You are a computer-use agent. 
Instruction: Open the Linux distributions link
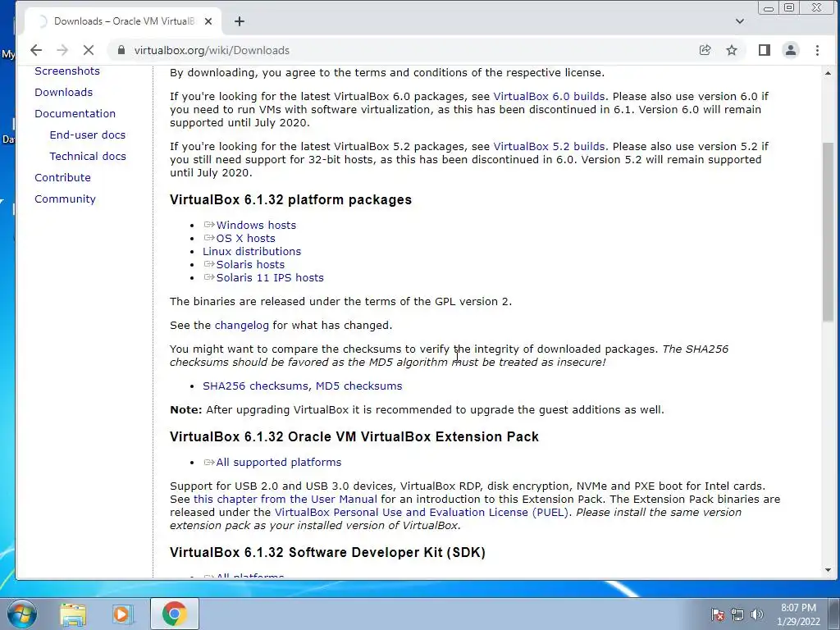pos(252,251)
